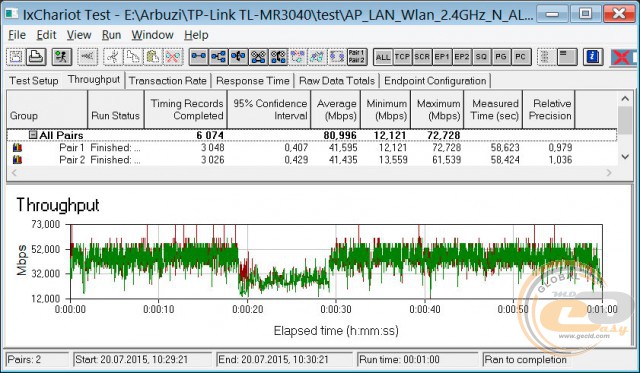
Task: Open the File menu
Action: tap(17, 35)
